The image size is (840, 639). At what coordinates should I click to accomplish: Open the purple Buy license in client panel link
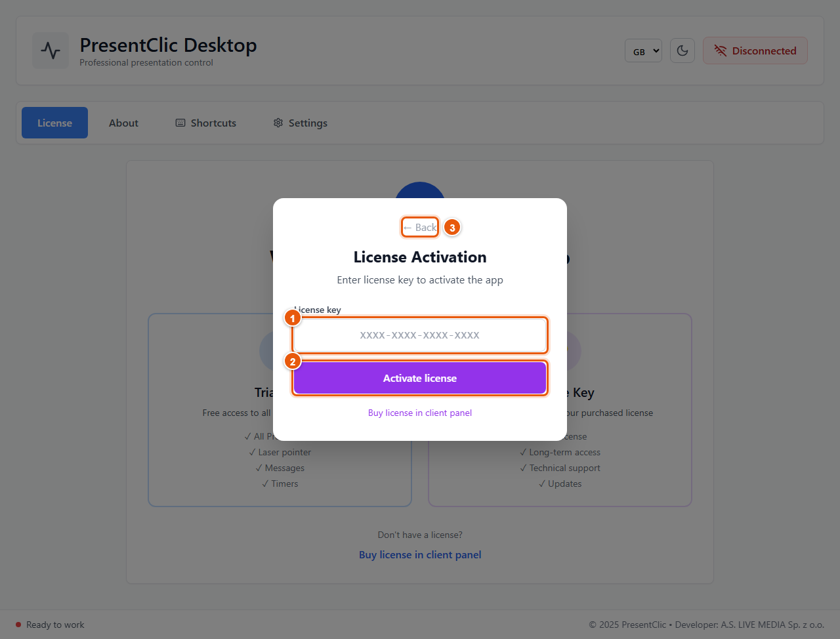(420, 413)
